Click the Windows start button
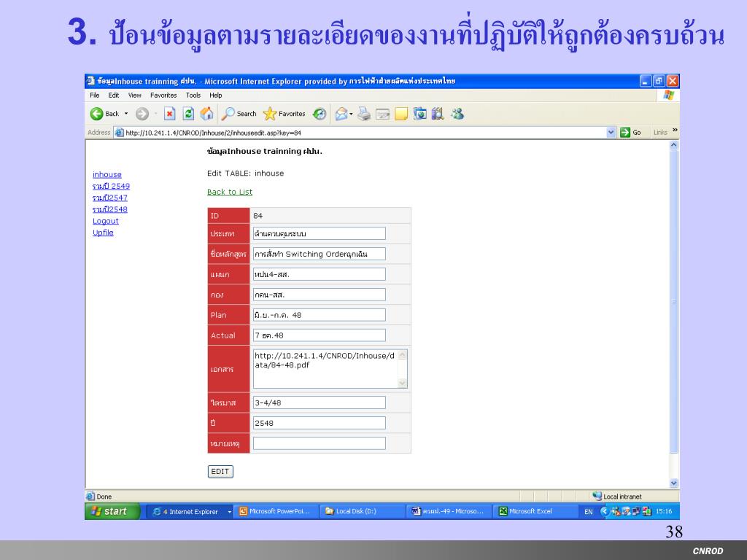This screenshot has width=747, height=560. point(112,511)
